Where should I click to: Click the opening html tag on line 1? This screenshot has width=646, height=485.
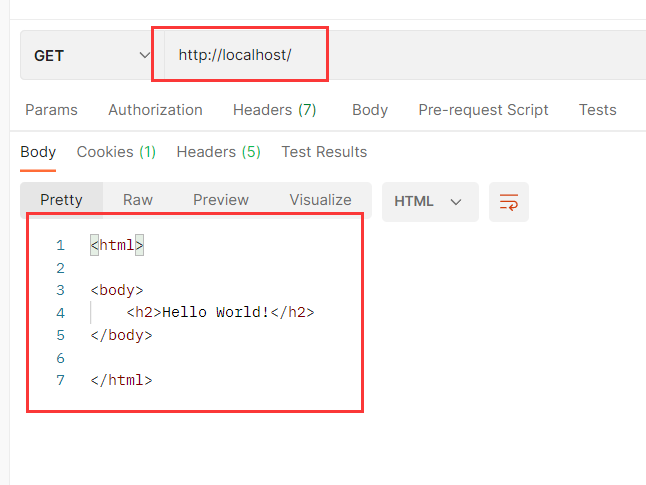tap(117, 245)
